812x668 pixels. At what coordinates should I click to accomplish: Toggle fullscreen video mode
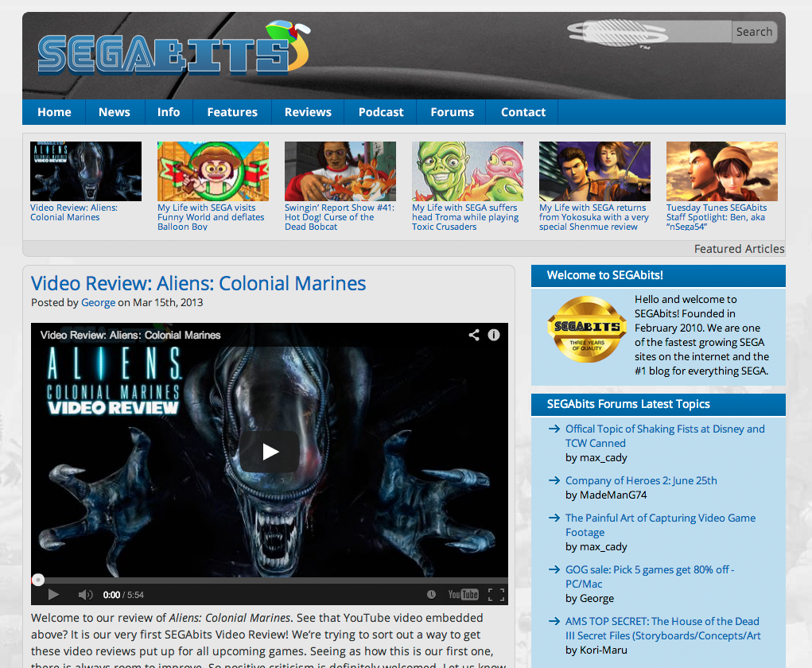pyautogui.click(x=496, y=595)
